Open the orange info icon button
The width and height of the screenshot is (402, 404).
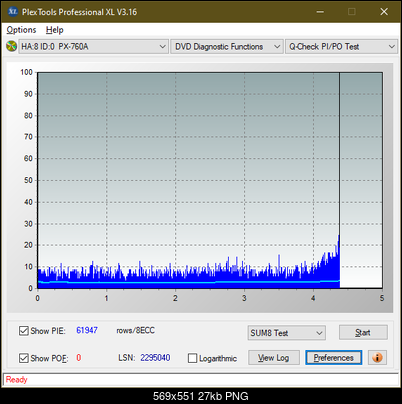point(377,358)
